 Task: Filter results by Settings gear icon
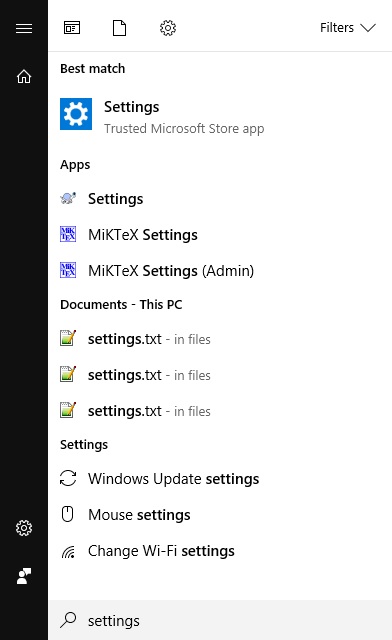(x=168, y=28)
